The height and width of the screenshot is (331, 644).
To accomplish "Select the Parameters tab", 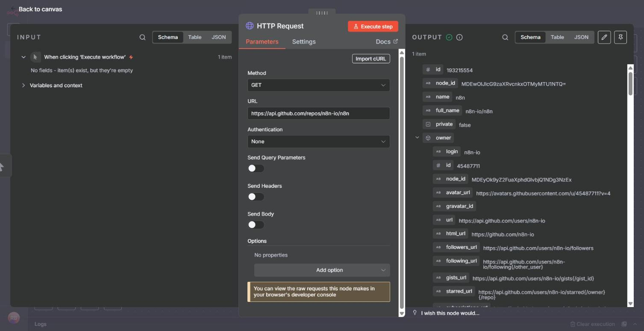I will pyautogui.click(x=262, y=41).
